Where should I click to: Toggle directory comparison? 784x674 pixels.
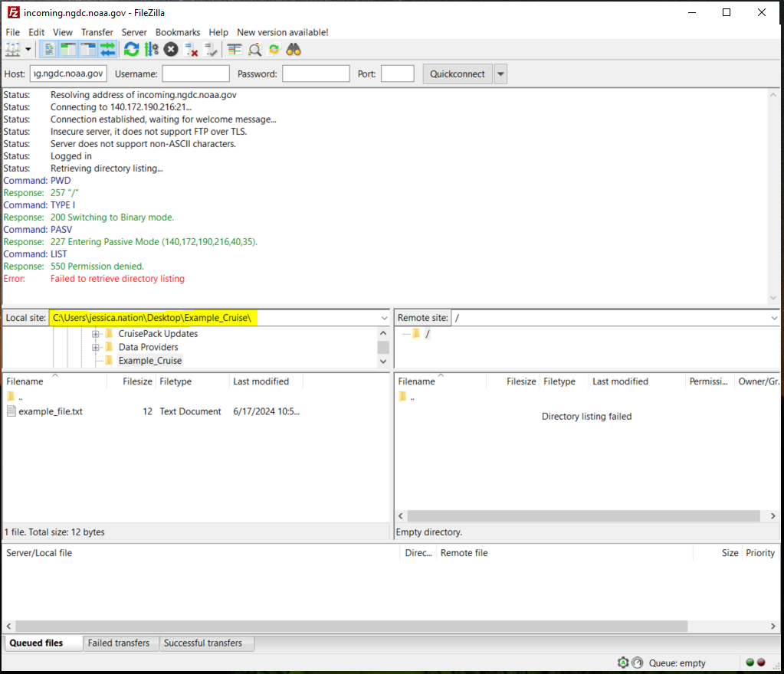[254, 50]
